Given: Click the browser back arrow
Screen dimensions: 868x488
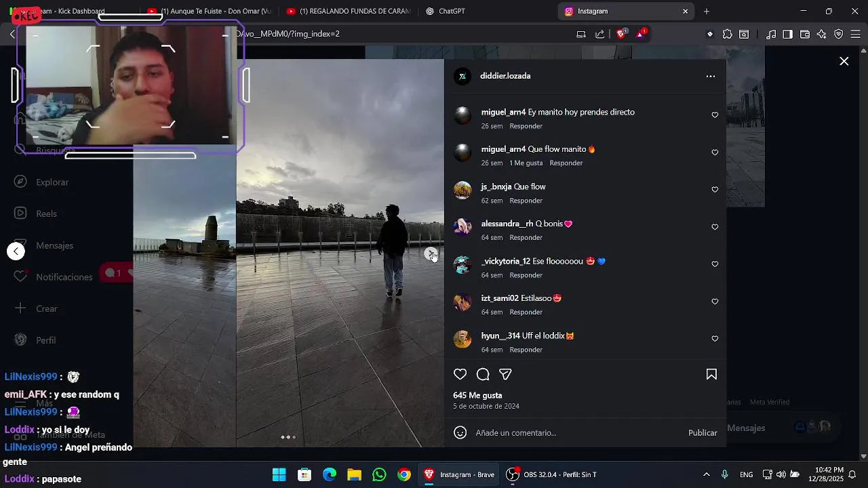Looking at the screenshot, I should click(12, 34).
